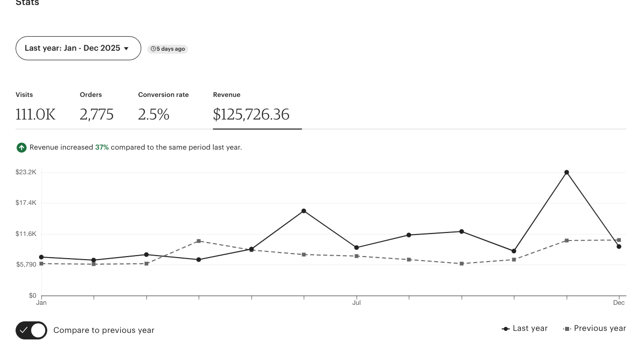This screenshot has height=354, width=644.
Task: Click the November peak data point
Action: click(x=567, y=172)
